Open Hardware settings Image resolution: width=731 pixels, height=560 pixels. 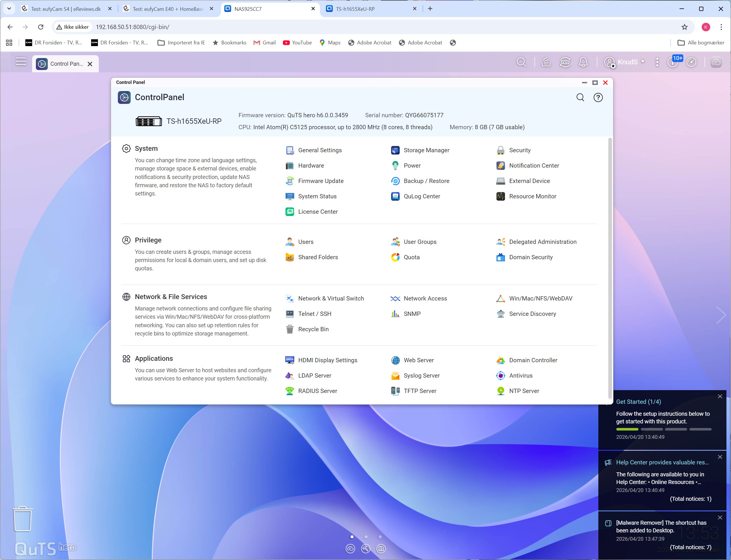305,166
